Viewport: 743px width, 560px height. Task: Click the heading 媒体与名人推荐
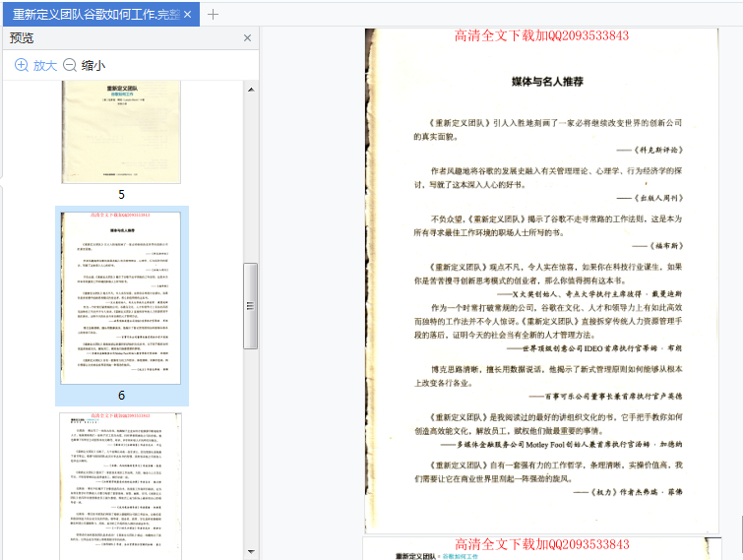(547, 82)
